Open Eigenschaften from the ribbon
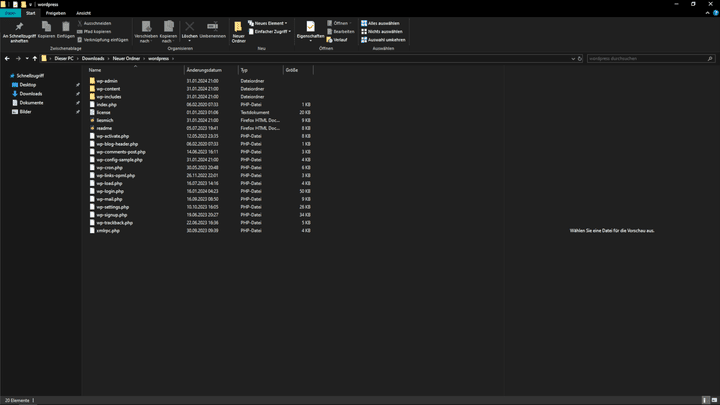The height and width of the screenshot is (405, 720). (310, 27)
